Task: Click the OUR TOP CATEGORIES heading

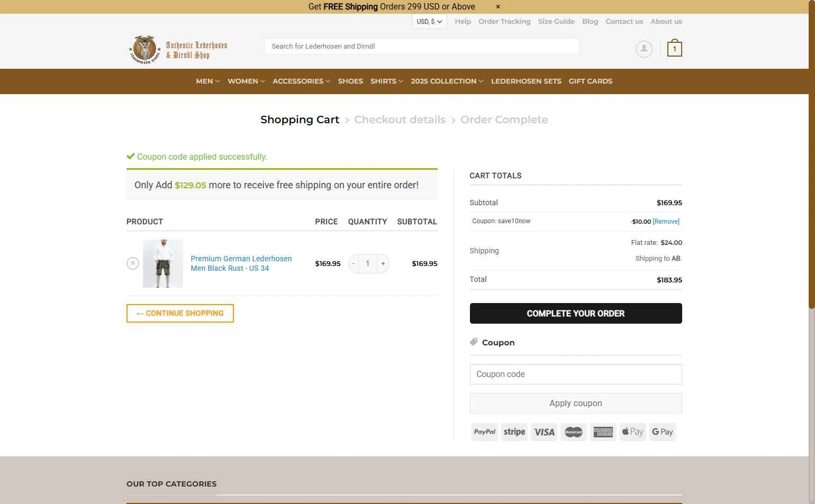Action: point(171,484)
